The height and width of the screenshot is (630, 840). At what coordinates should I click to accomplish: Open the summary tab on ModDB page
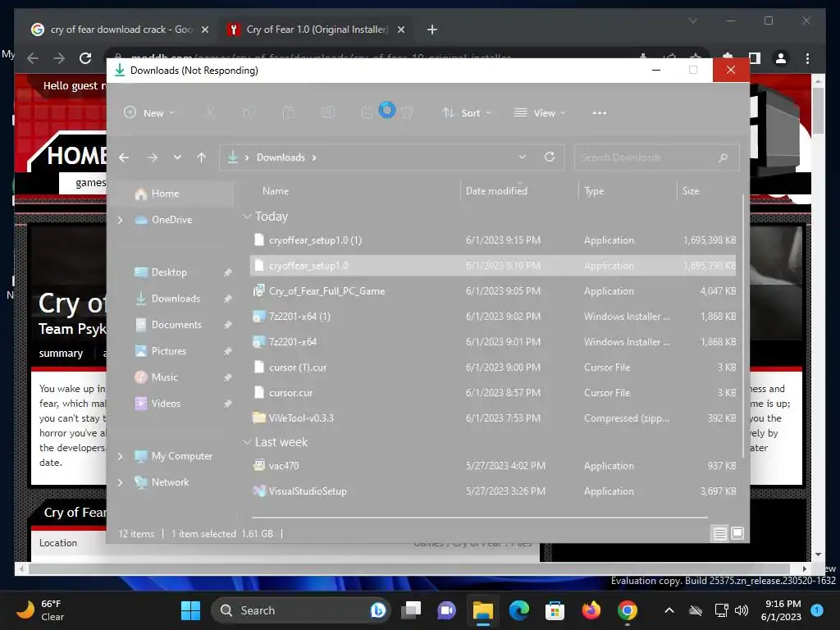[x=61, y=353]
